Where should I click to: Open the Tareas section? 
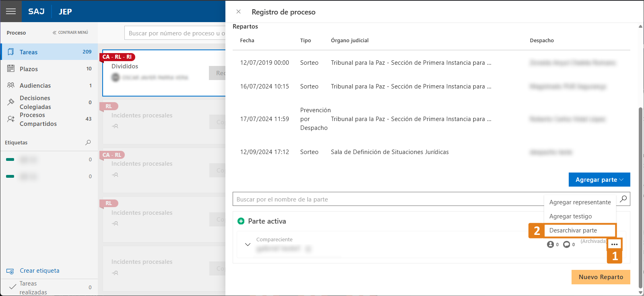[49, 52]
